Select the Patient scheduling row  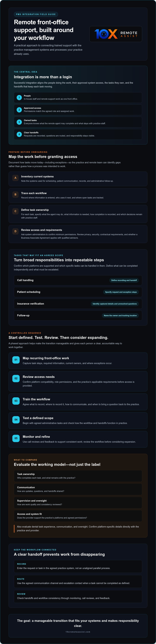point(78,292)
